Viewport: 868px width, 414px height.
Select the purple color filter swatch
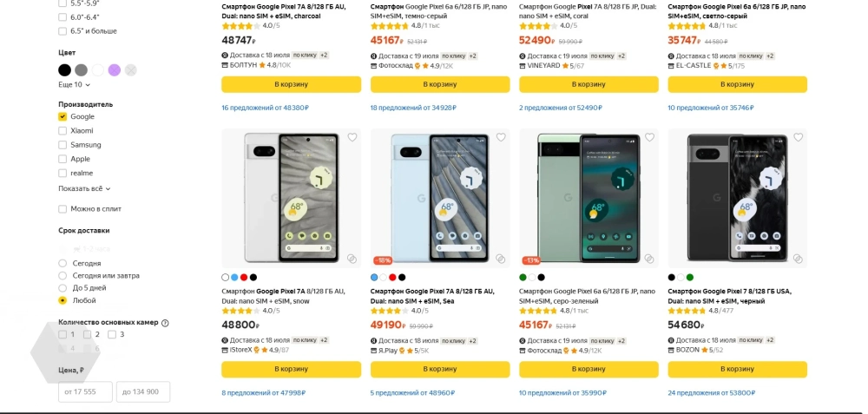[115, 70]
